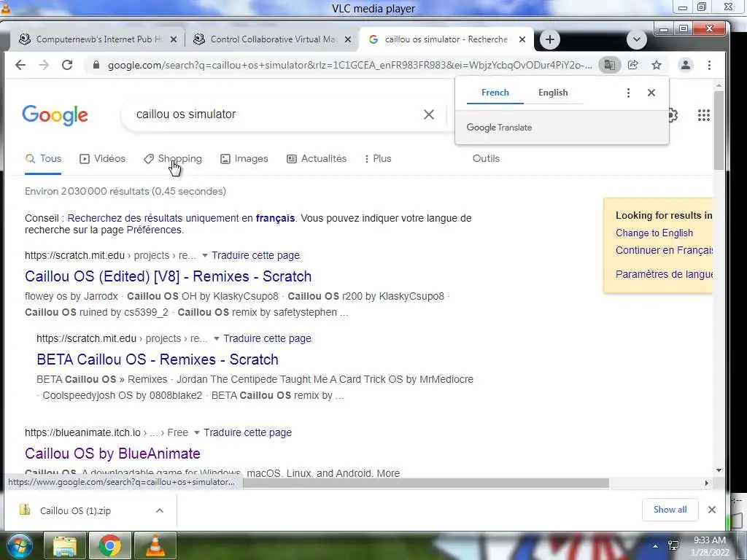This screenshot has width=747, height=560.
Task: Open the Chrome profile avatar
Action: pyautogui.click(x=686, y=65)
